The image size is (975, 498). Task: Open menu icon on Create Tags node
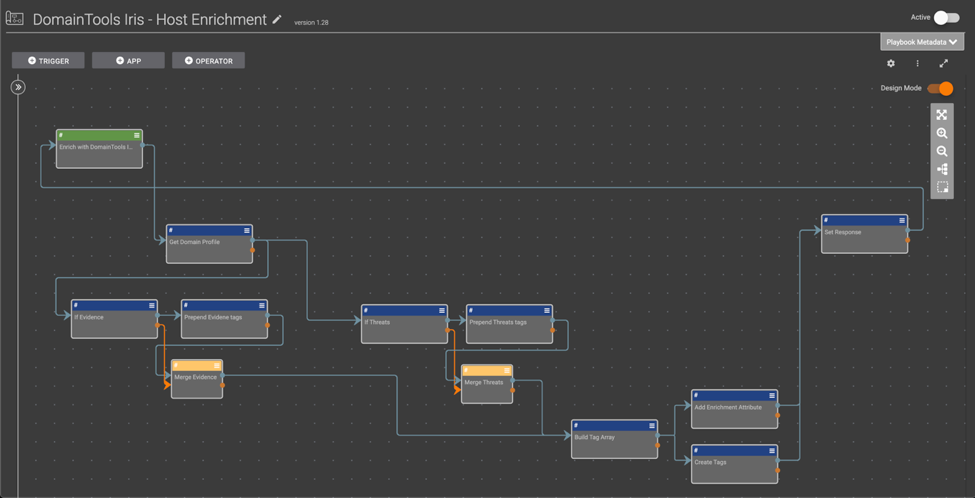772,450
